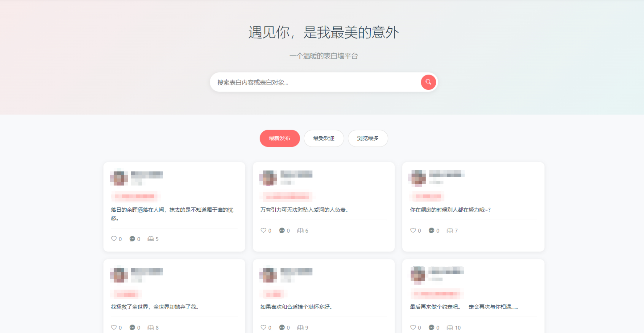Like the post about 落日的余晖
644x333 pixels.
(x=114, y=239)
